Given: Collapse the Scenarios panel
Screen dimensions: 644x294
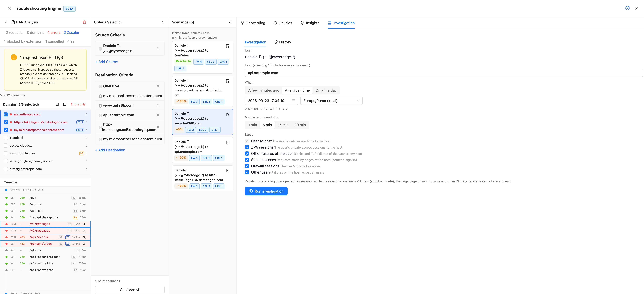Looking at the screenshot, I should coord(230,22).
